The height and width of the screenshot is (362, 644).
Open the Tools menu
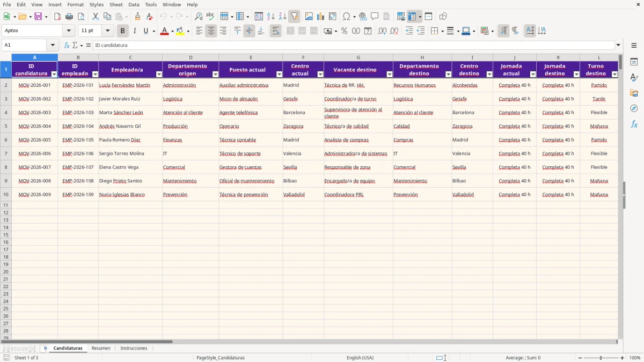151,4
